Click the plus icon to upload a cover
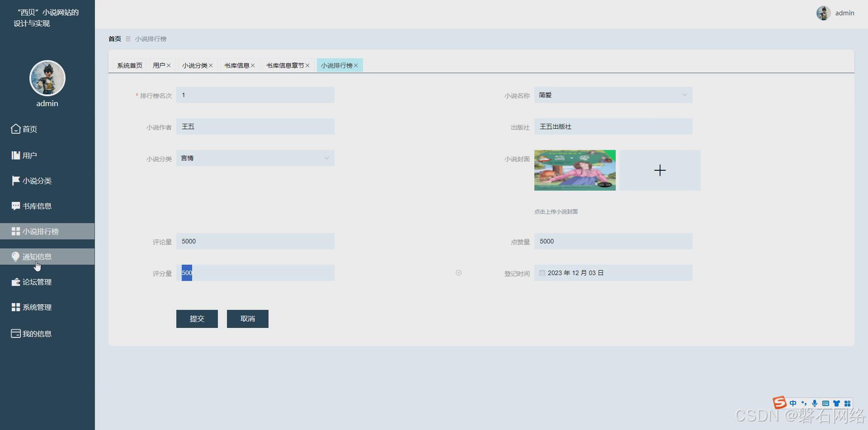This screenshot has height=430, width=868. 660,170
